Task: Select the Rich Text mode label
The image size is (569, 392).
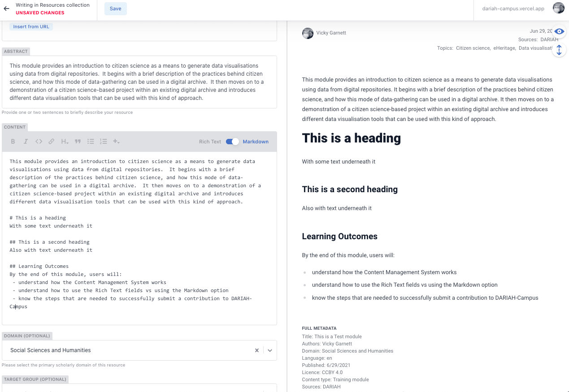Action: click(210, 142)
